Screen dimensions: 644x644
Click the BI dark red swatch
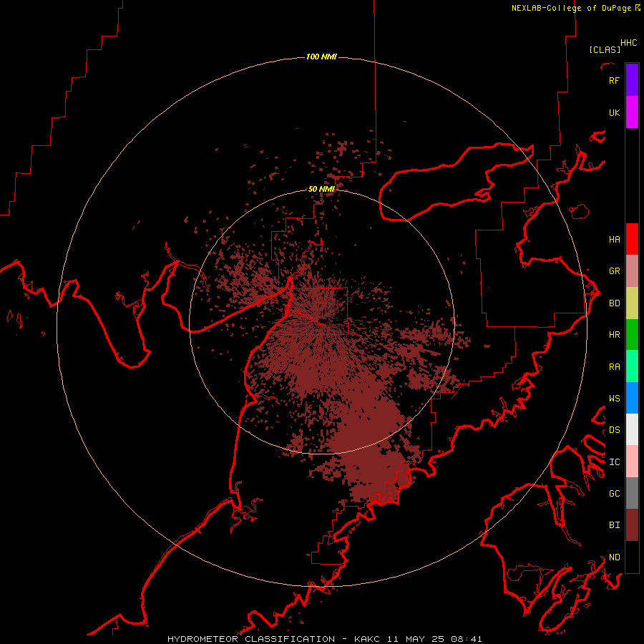coord(632,525)
